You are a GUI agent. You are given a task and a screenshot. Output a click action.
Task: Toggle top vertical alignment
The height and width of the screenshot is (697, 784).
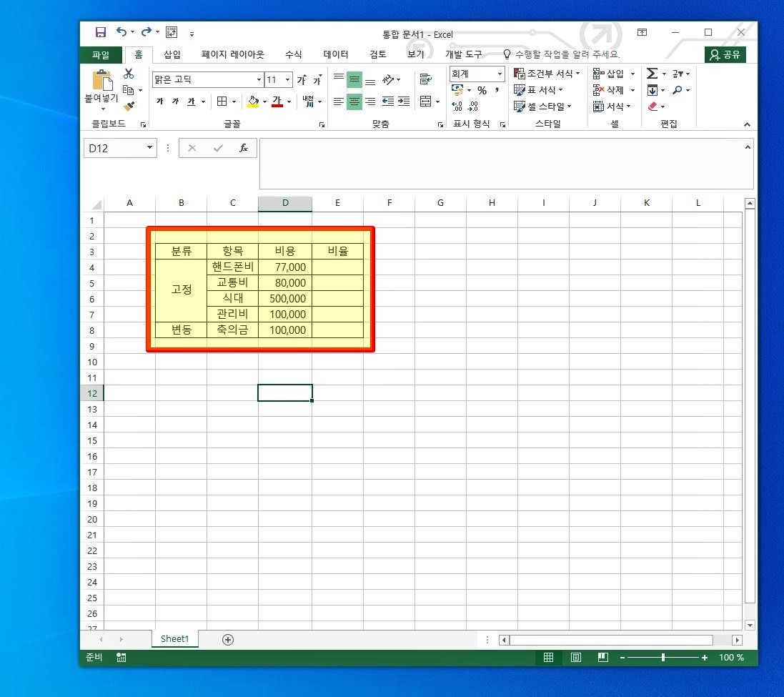pyautogui.click(x=339, y=79)
